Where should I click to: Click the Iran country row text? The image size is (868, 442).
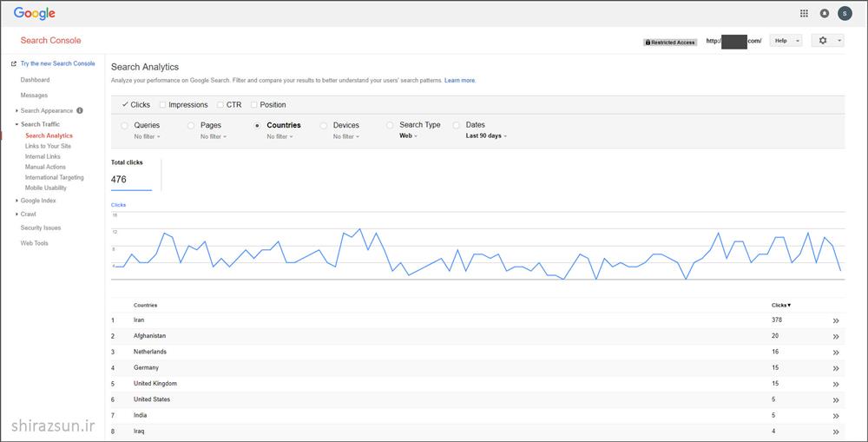click(x=139, y=320)
